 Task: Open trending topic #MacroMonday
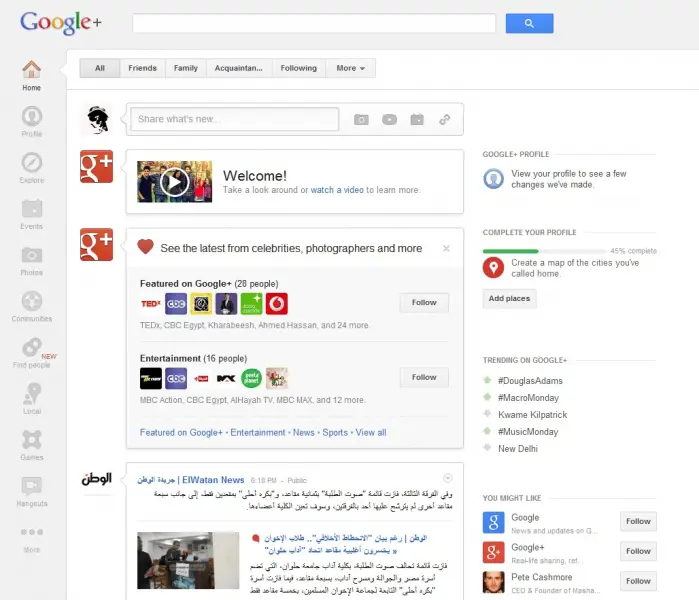528,398
